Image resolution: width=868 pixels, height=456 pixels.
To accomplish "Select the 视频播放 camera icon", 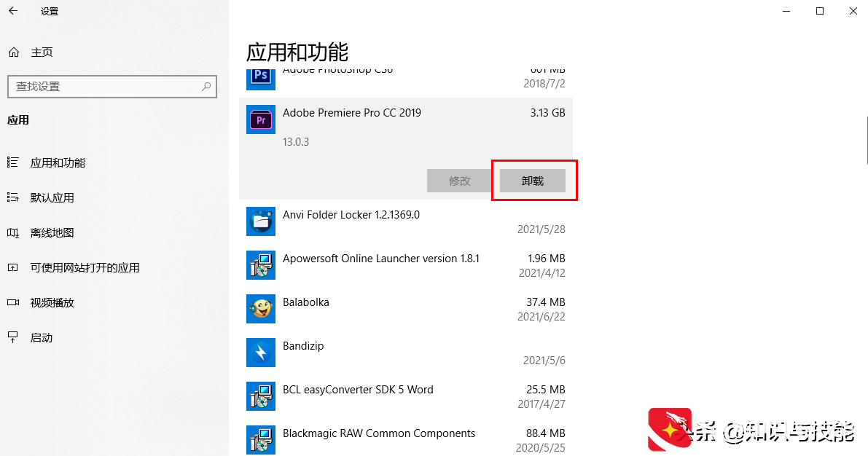I will (x=12, y=303).
